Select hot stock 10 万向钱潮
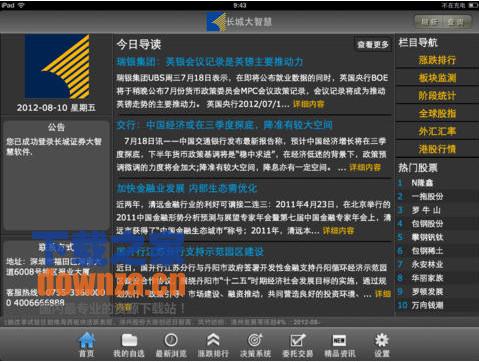Screen dimensions: 479x362 tap(437, 305)
